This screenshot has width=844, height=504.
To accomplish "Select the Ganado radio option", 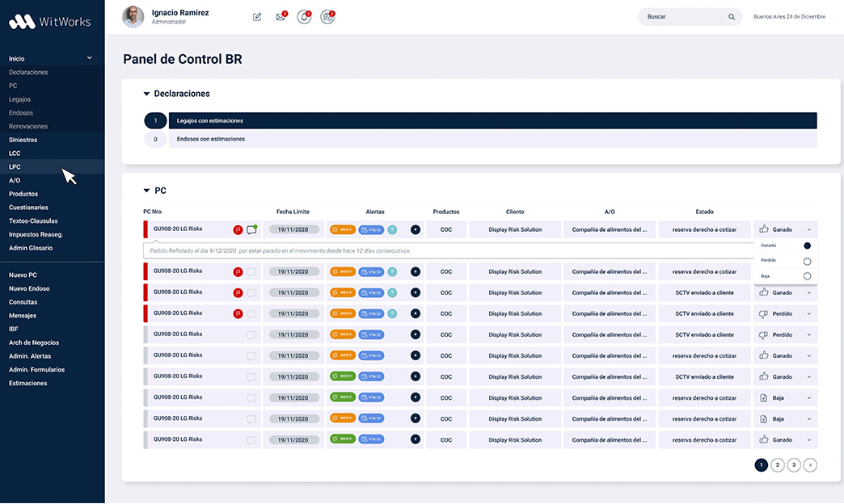I will click(x=807, y=245).
